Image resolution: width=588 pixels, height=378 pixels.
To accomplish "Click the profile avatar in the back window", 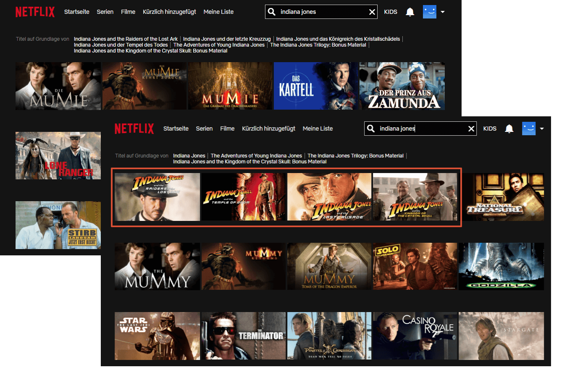I will [430, 12].
